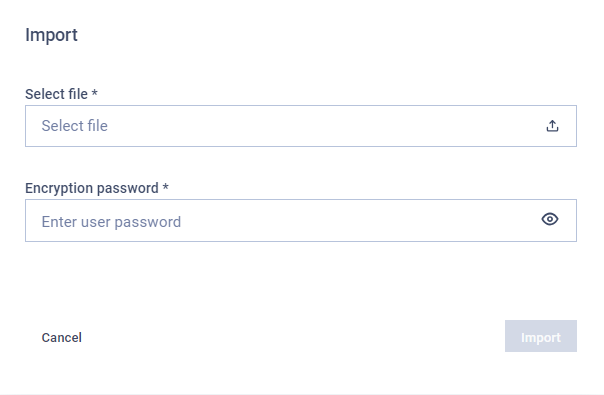Click the 'Select file *' field label
Viewport: 604px width, 395px height.
[61, 94]
